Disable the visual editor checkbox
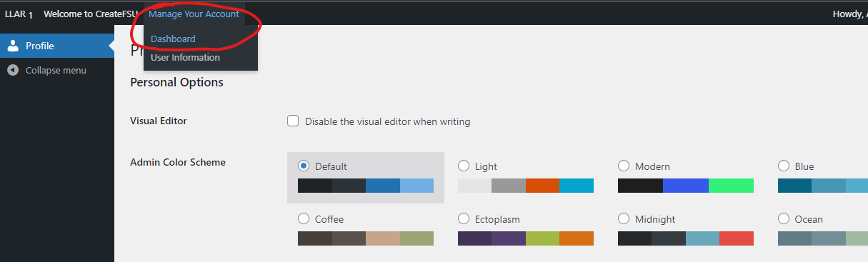Viewport: 868px width, 262px height. point(293,121)
